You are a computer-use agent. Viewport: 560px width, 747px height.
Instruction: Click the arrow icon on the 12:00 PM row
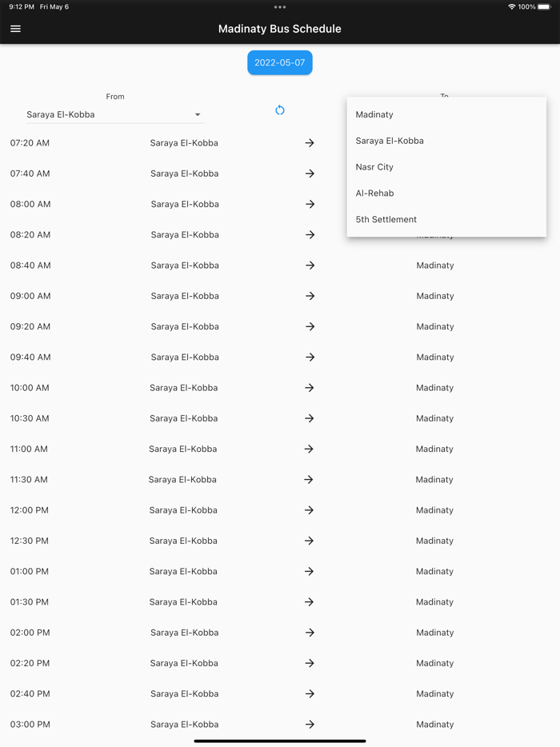coord(310,510)
